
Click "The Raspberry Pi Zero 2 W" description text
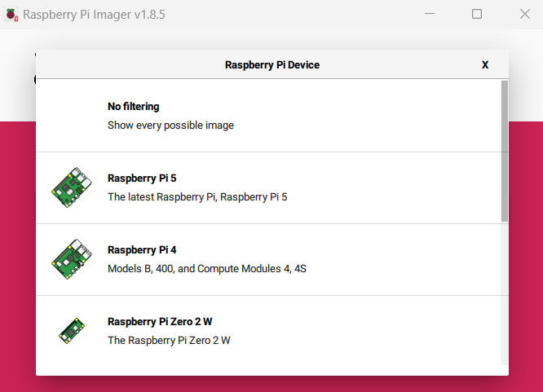[169, 340]
